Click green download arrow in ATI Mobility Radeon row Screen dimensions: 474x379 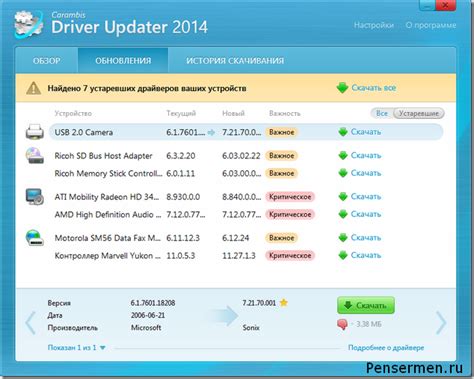click(x=343, y=197)
